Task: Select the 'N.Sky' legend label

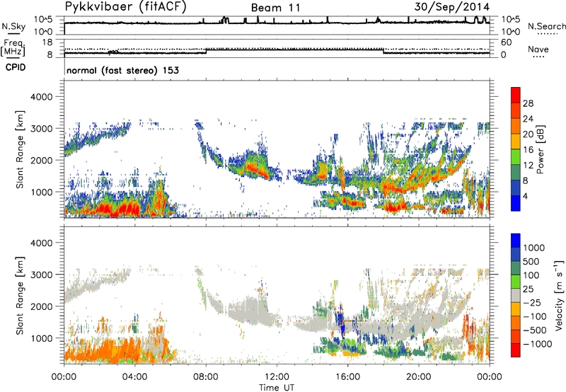Action: [x=13, y=26]
